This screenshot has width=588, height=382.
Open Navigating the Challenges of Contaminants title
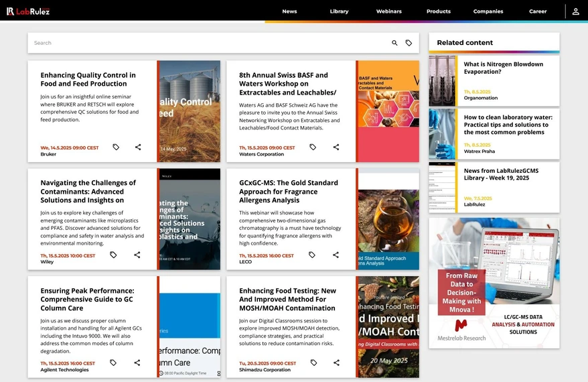(x=88, y=192)
